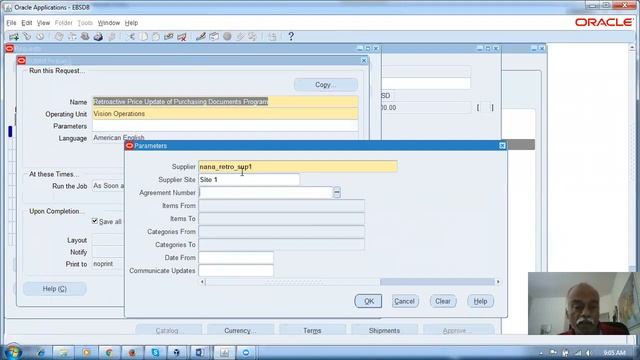Click Cancel in Parameters dialog
Image resolution: width=640 pixels, height=360 pixels.
coord(404,301)
